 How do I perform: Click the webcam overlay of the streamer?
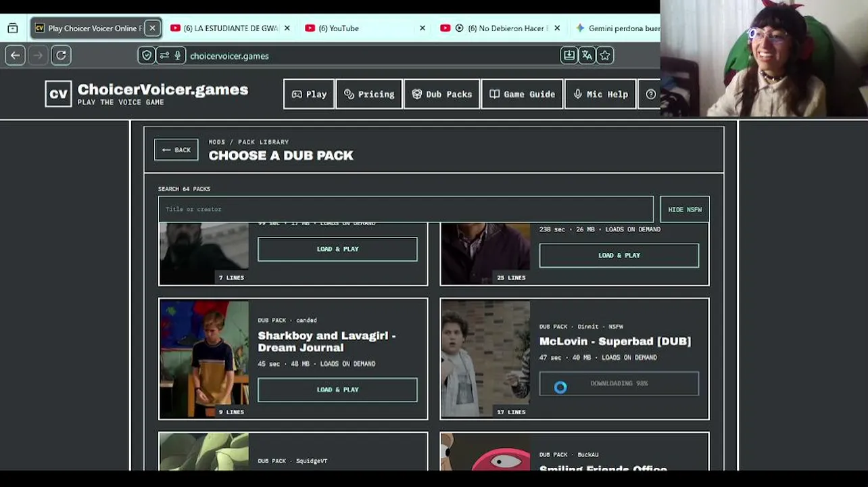(x=764, y=59)
